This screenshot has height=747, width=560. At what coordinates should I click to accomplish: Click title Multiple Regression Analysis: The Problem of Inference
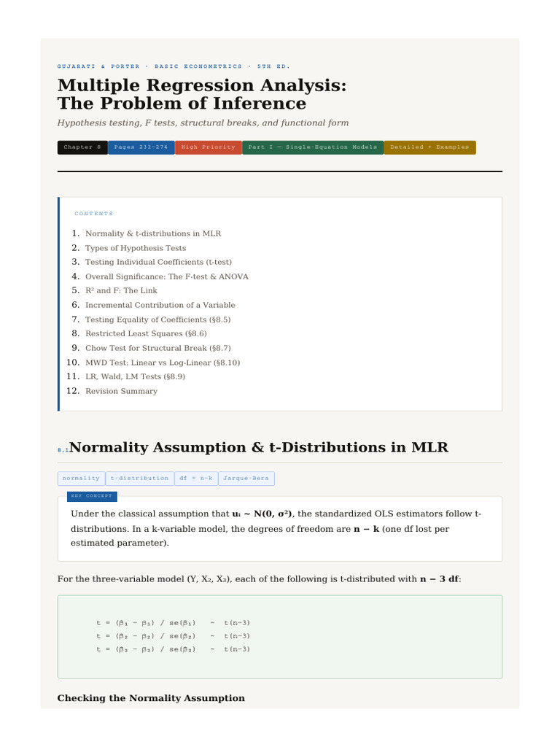click(202, 94)
